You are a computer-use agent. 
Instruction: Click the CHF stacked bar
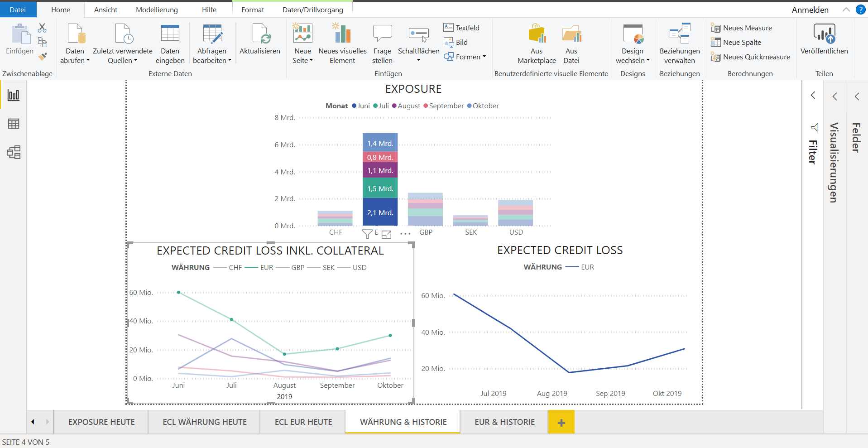[x=335, y=218]
